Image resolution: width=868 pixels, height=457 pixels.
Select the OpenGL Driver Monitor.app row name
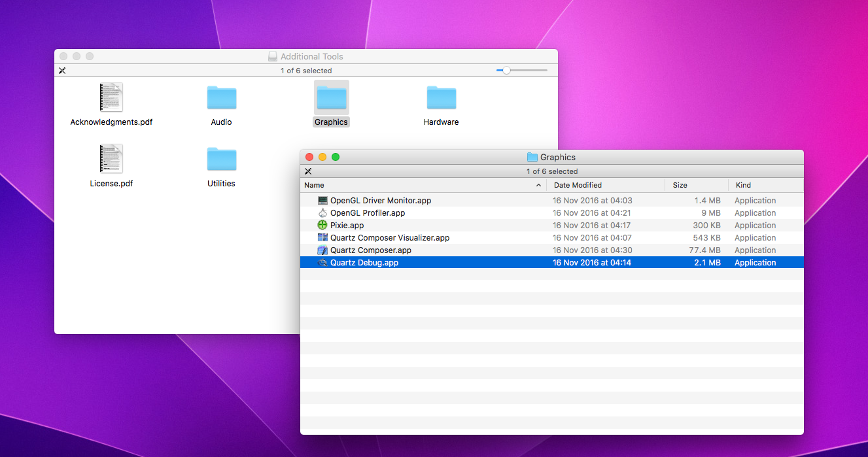381,201
